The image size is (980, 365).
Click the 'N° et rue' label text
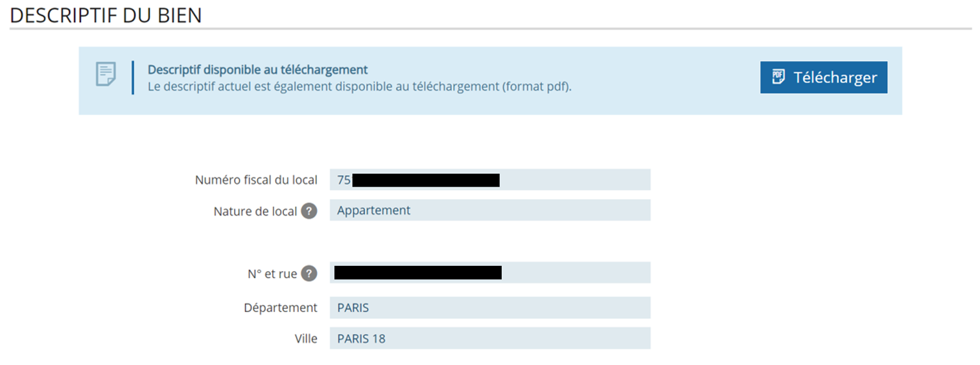coord(272,274)
